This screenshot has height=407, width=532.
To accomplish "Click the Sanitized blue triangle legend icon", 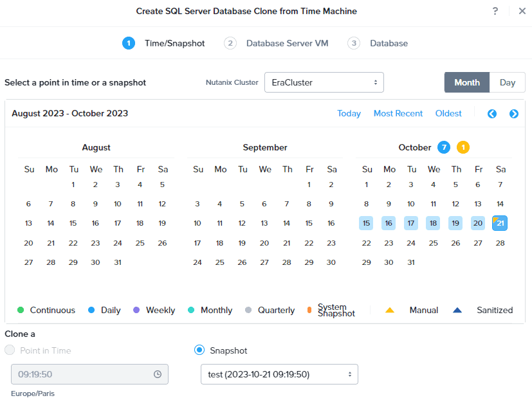I will (457, 311).
